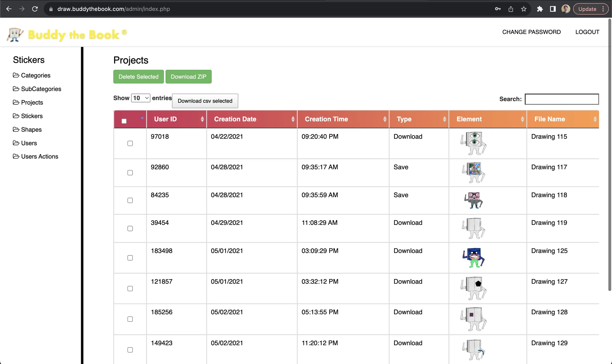This screenshot has height=364, width=612.
Task: Click the LOGOUT link
Action: (x=587, y=32)
